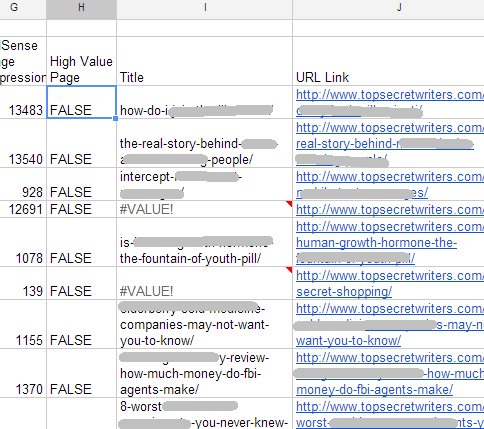
Task: Click title cell starting '8-worst'
Action: point(205,413)
